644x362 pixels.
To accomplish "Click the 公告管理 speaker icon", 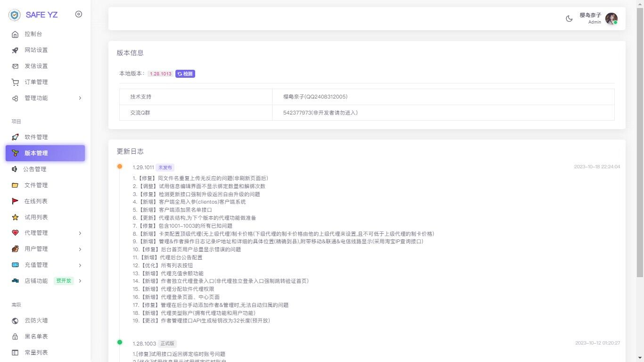I will (x=15, y=169).
